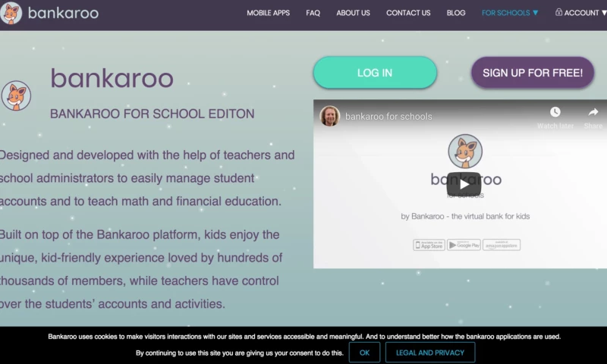Click the Share arrow icon on video

[x=593, y=112]
